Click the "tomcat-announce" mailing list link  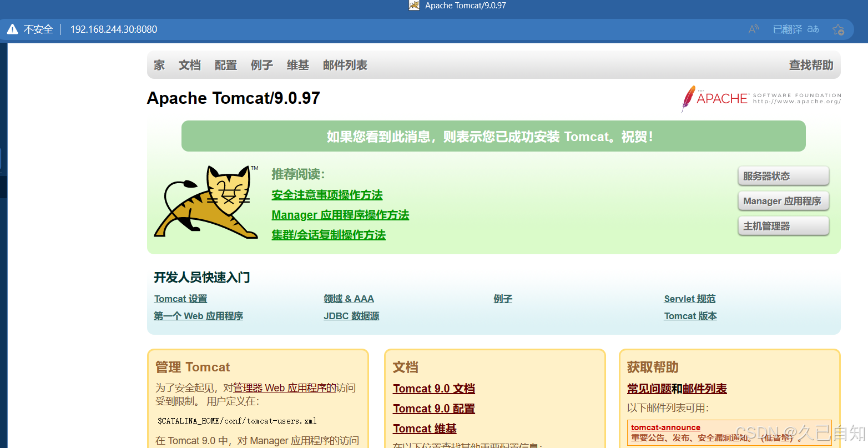pos(665,427)
